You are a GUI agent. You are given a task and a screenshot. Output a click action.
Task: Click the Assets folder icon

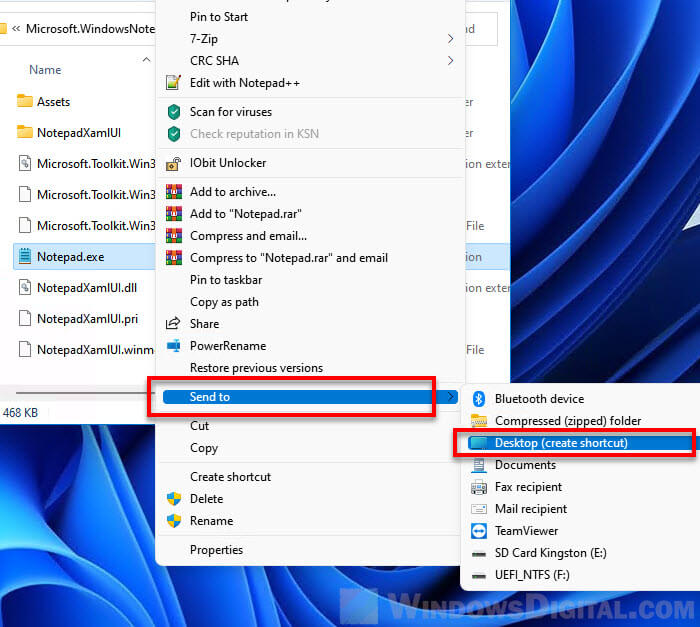coord(25,101)
